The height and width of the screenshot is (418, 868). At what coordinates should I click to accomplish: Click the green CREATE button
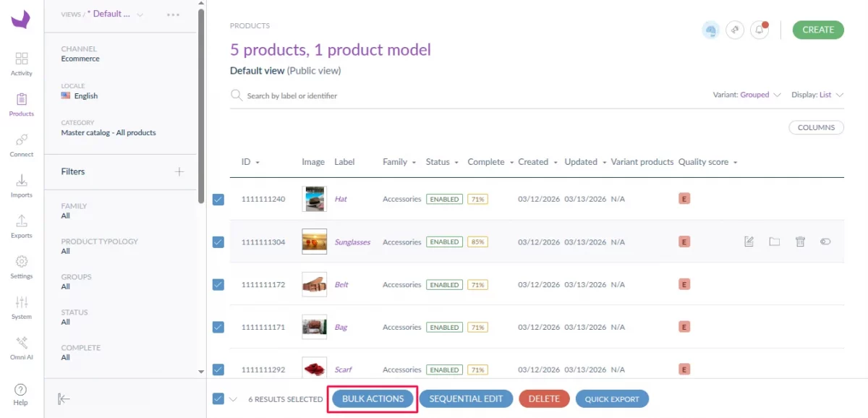coord(818,30)
